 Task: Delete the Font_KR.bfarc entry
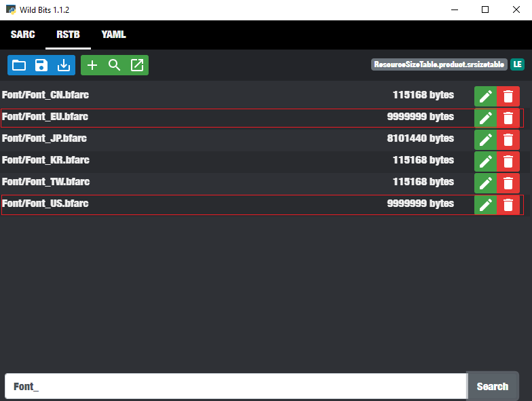coord(508,161)
